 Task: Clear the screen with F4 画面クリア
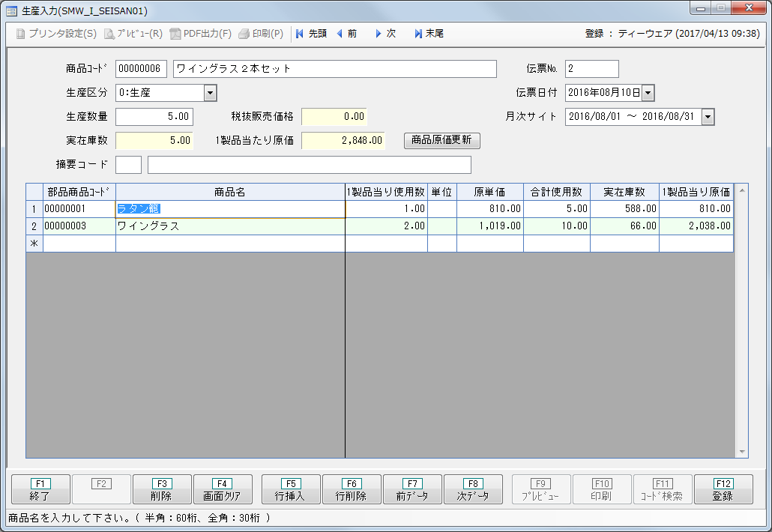tap(223, 490)
